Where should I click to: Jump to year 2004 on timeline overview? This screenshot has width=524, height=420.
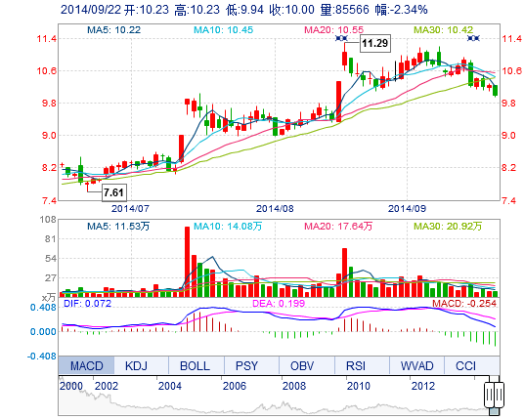pos(170,386)
